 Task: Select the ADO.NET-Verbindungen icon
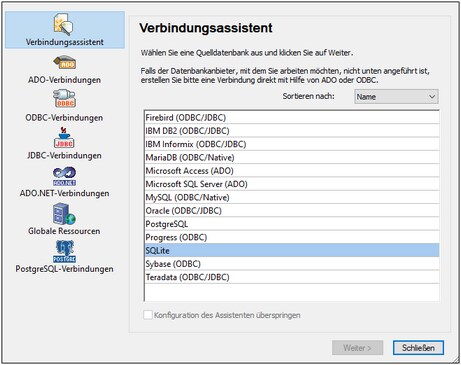pos(64,177)
